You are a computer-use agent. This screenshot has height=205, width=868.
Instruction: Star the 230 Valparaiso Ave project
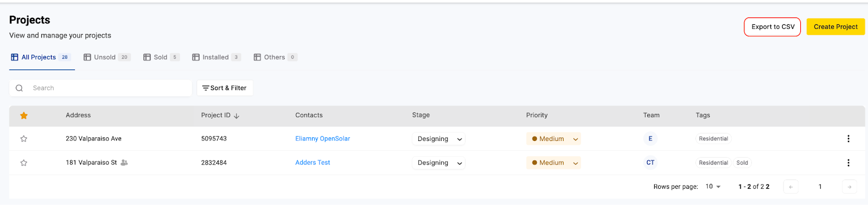pyautogui.click(x=24, y=139)
